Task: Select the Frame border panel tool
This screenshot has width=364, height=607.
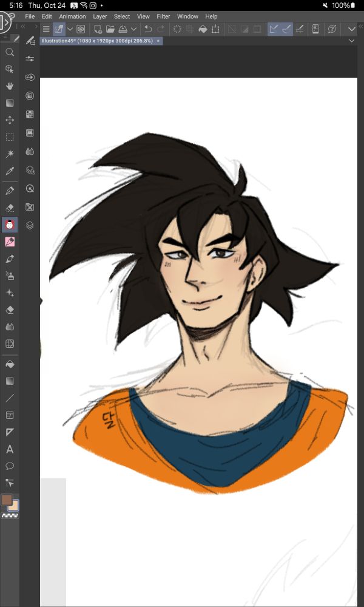Action: point(10,415)
